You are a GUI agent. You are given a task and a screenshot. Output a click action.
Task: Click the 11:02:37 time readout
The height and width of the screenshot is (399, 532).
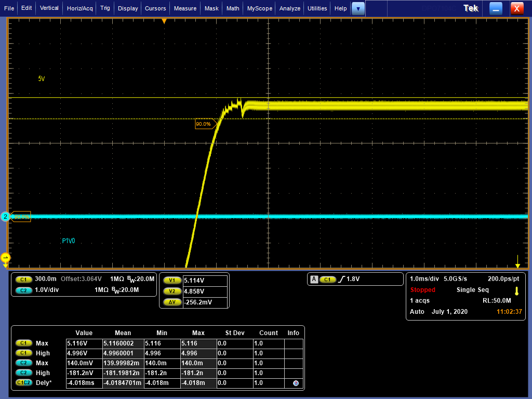509,312
